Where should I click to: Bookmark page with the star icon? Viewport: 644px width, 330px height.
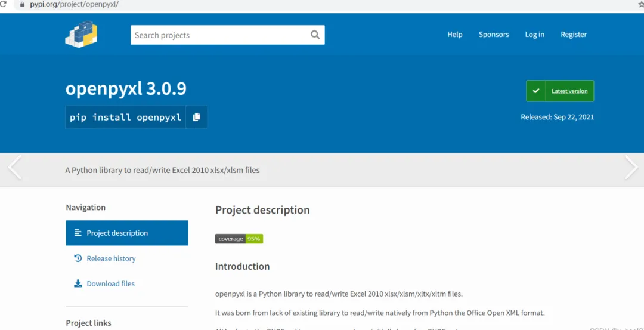(641, 5)
